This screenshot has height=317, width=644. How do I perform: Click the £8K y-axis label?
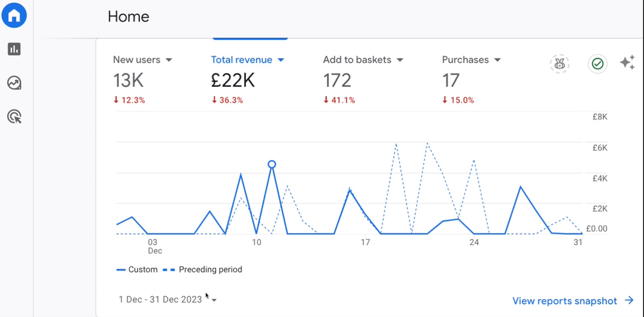[600, 117]
